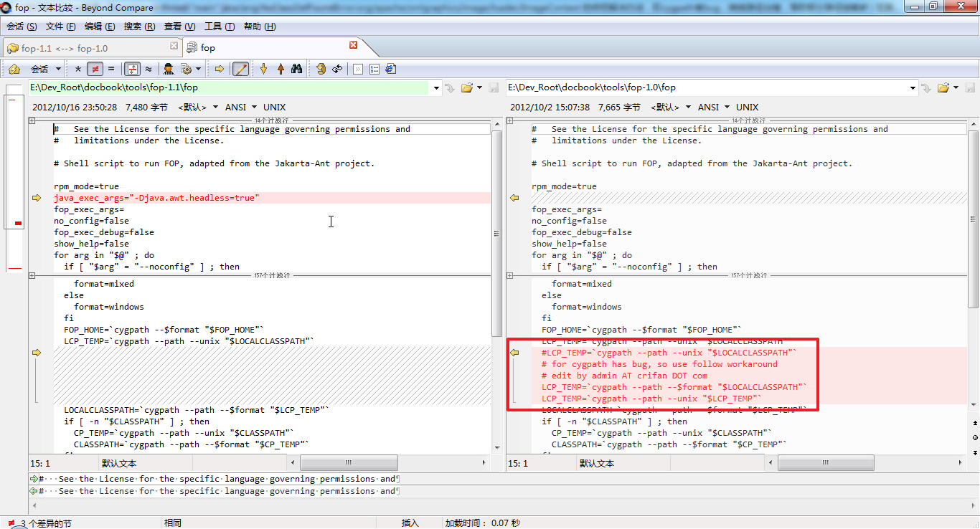Click left pane open file folder icon
Viewport: 980px width, 529px height.
pos(467,87)
